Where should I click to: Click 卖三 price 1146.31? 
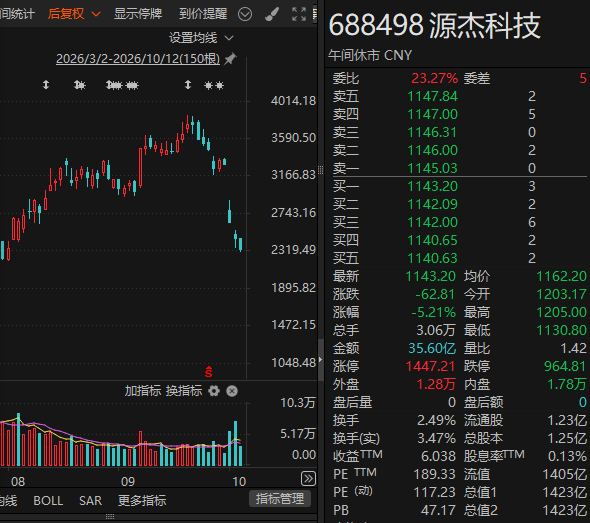tap(433, 132)
